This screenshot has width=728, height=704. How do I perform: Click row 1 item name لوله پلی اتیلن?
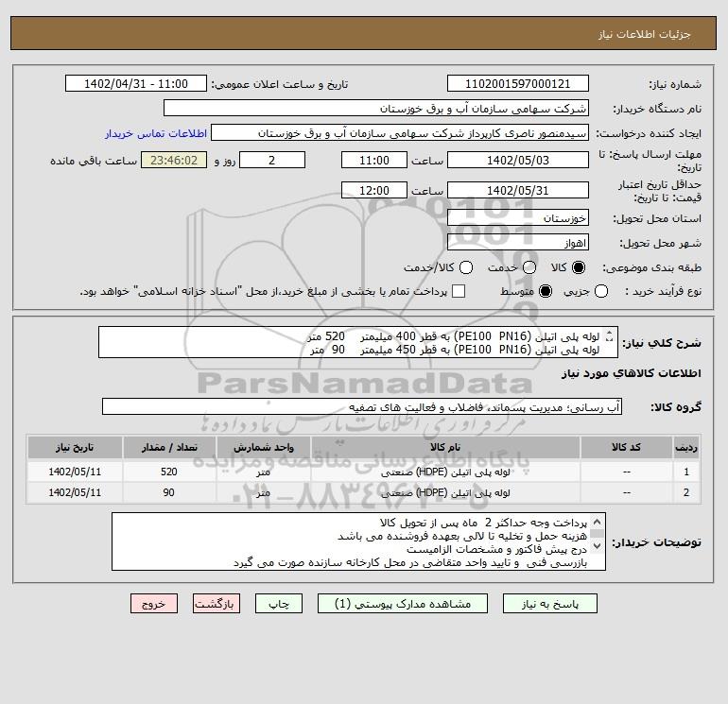tap(444, 472)
